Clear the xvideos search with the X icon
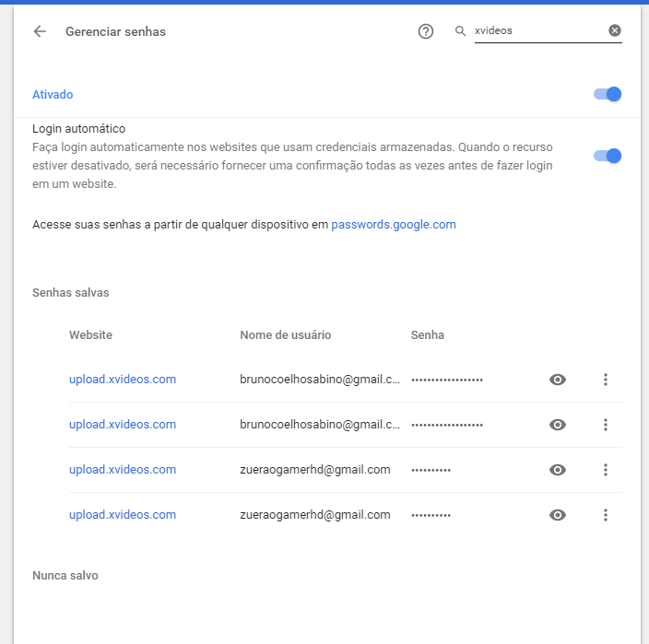The width and height of the screenshot is (649, 644). (x=615, y=30)
